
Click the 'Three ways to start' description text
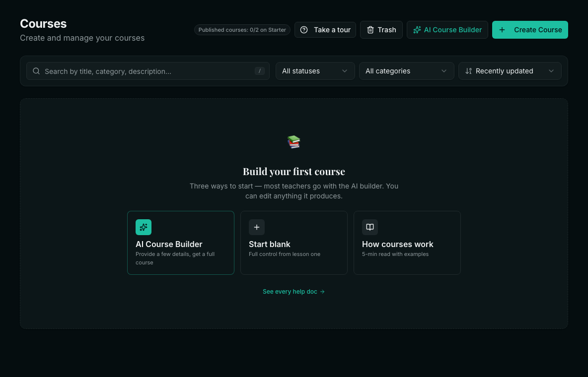click(x=294, y=191)
